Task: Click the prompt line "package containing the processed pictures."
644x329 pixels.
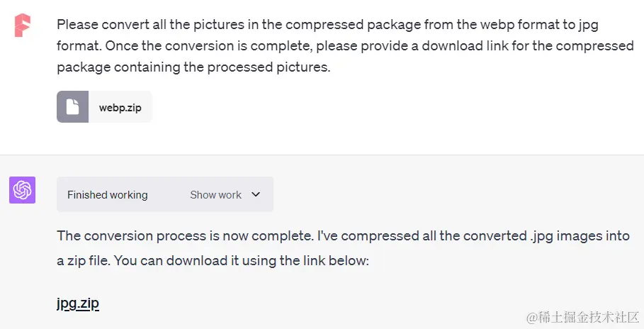Action: (x=193, y=67)
